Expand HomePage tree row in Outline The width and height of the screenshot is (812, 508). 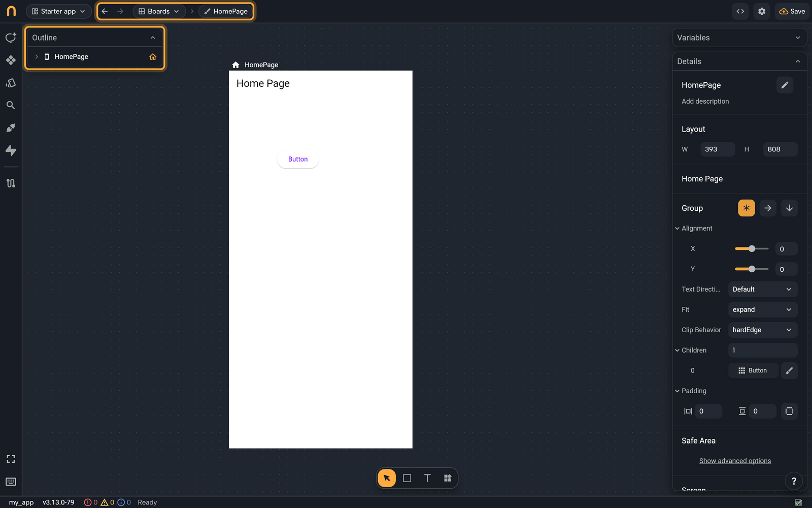tap(37, 57)
